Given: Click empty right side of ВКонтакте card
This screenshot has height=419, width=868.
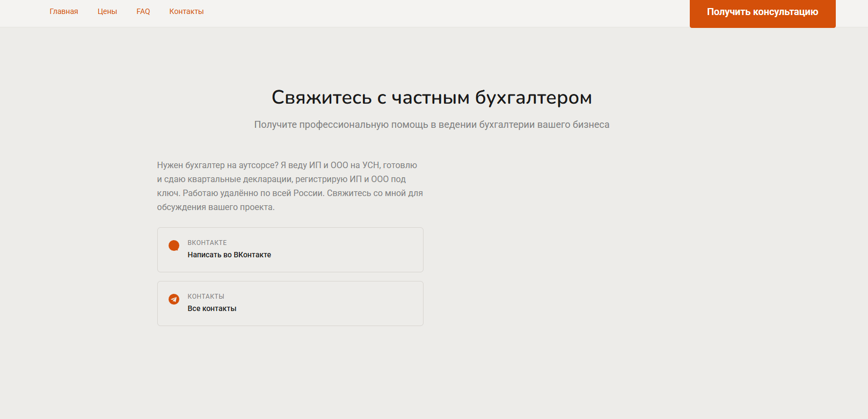Looking at the screenshot, I should [365, 250].
